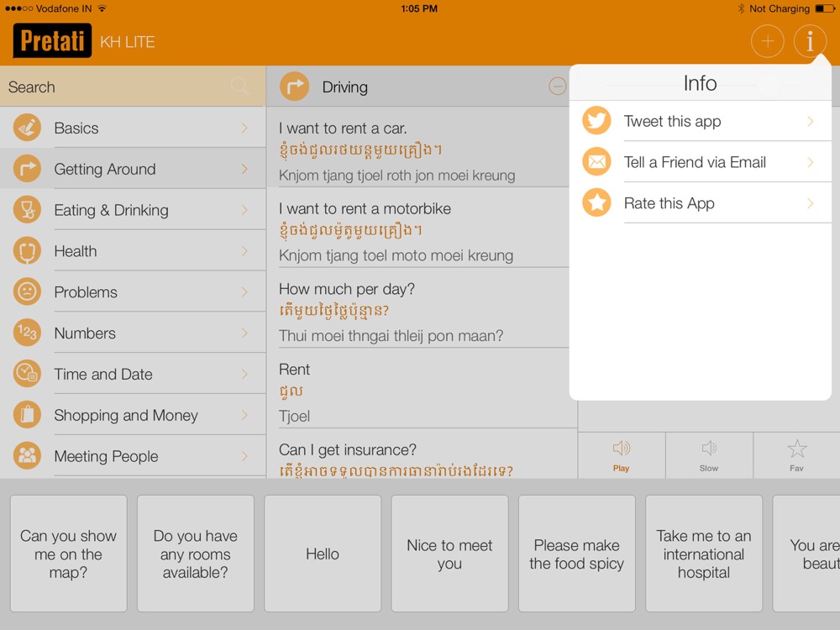Tap the "You are beau" phrase card
This screenshot has width=840, height=630.
pos(806,554)
